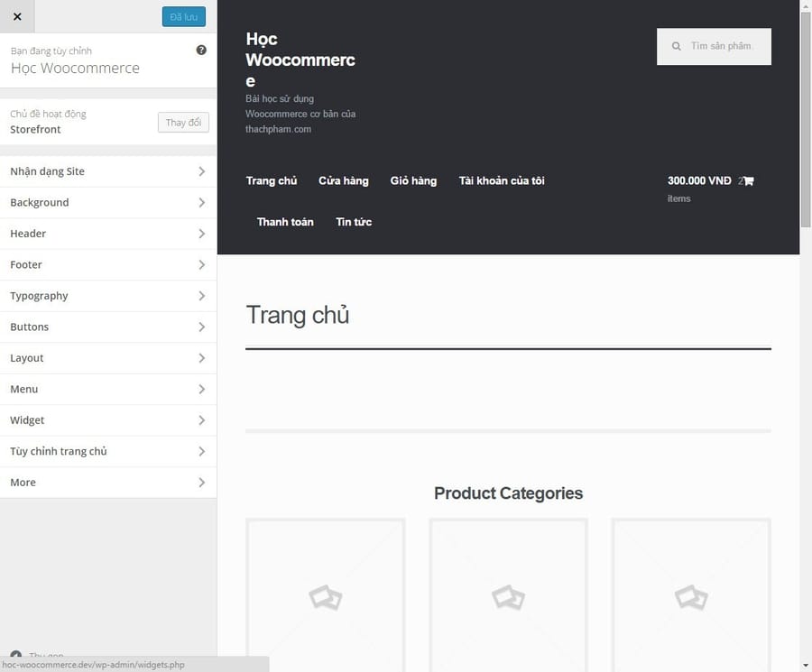This screenshot has width=812, height=672.
Task: Click the site tagline mentioning thachpham.com
Action: 300,114
